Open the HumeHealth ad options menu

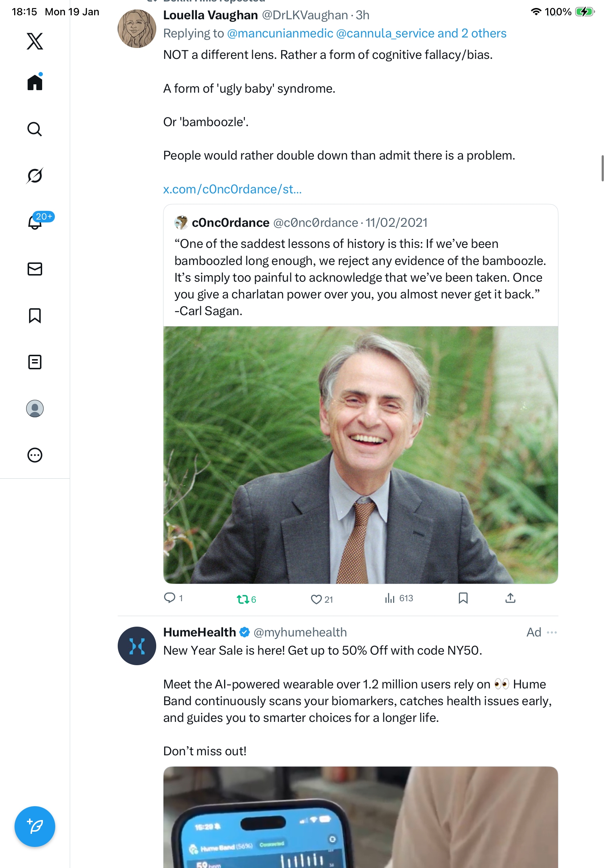tap(552, 632)
